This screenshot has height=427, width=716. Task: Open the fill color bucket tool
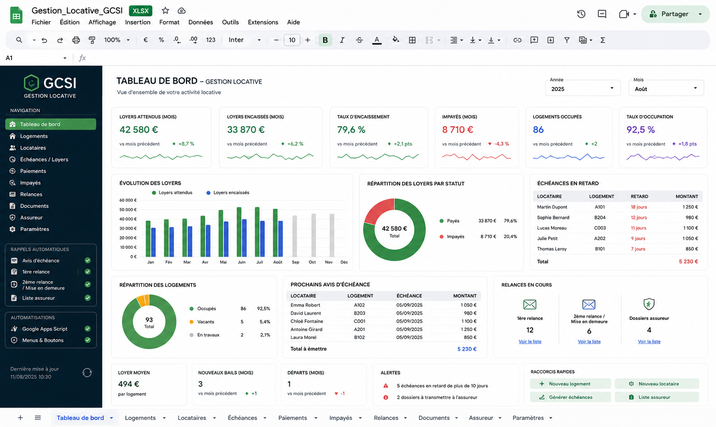395,40
